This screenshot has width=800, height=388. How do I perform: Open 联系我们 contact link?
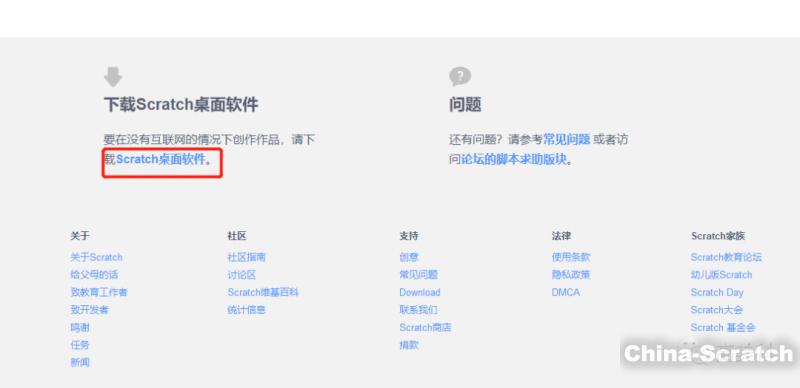[x=418, y=309]
